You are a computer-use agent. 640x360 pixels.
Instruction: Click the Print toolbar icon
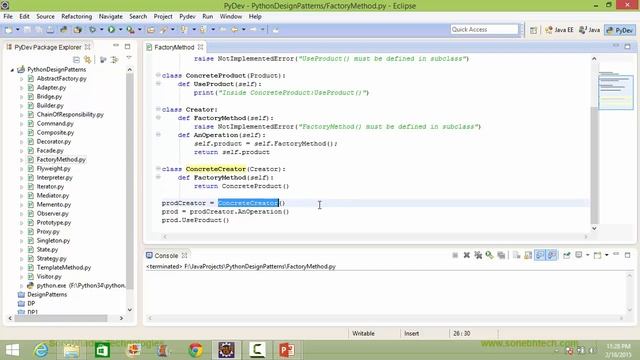point(50,29)
